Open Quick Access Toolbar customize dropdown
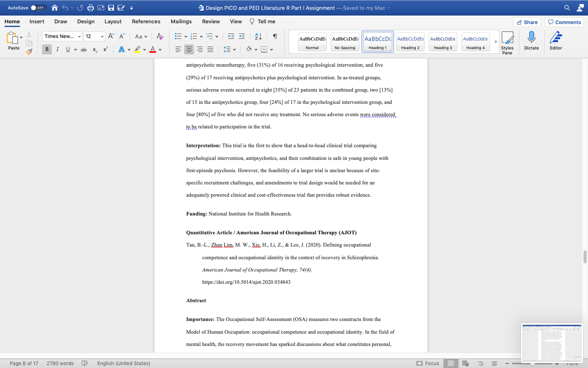Viewport: 588px width, 368px height. pyautogui.click(x=131, y=8)
